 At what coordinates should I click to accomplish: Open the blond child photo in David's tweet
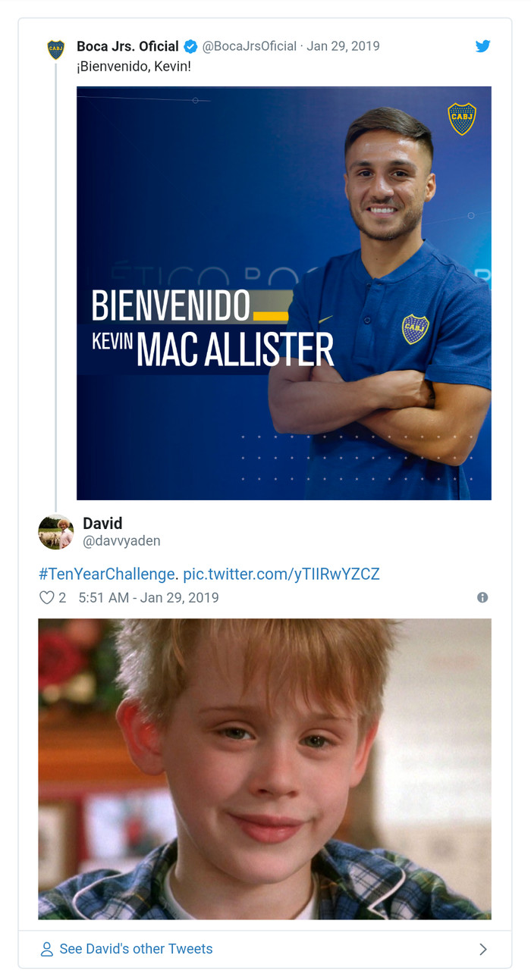click(x=265, y=769)
